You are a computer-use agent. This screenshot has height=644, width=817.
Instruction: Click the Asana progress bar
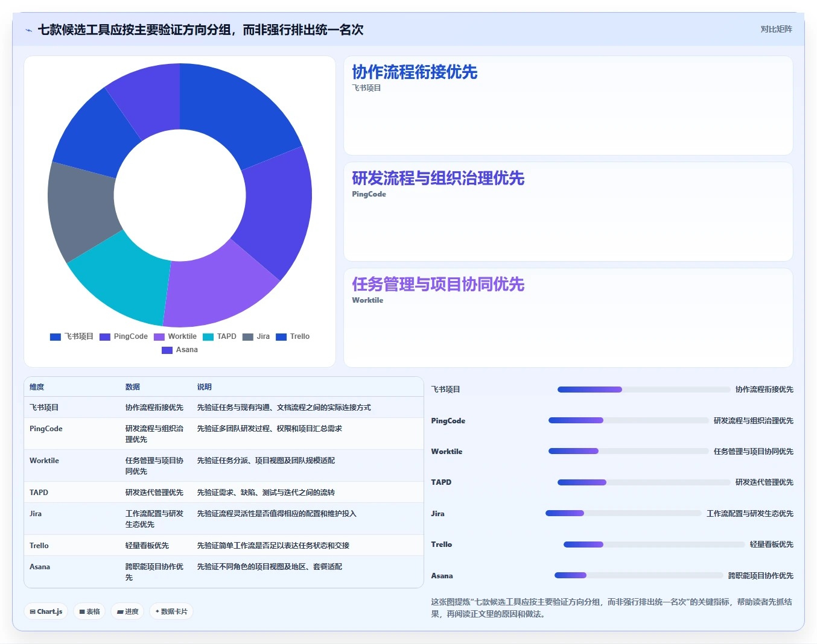click(x=638, y=575)
